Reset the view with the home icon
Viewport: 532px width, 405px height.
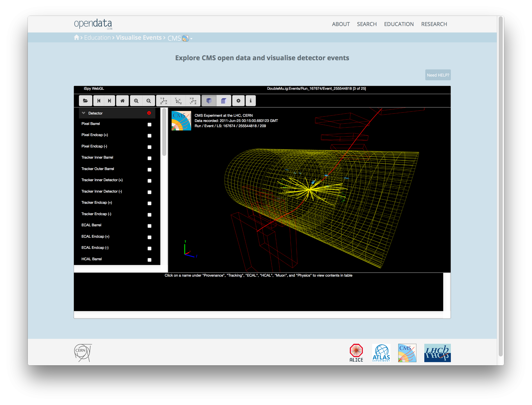pos(122,101)
